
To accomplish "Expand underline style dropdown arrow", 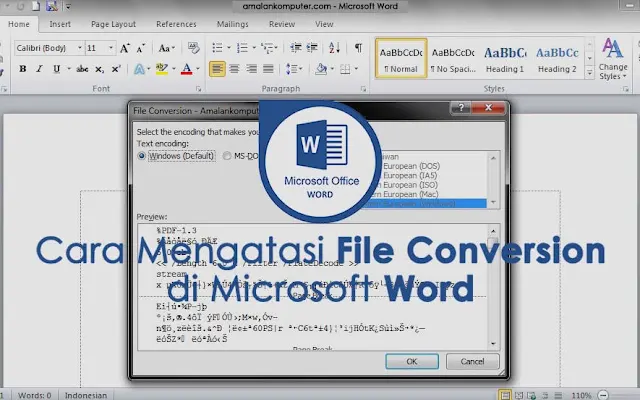I will (69, 69).
